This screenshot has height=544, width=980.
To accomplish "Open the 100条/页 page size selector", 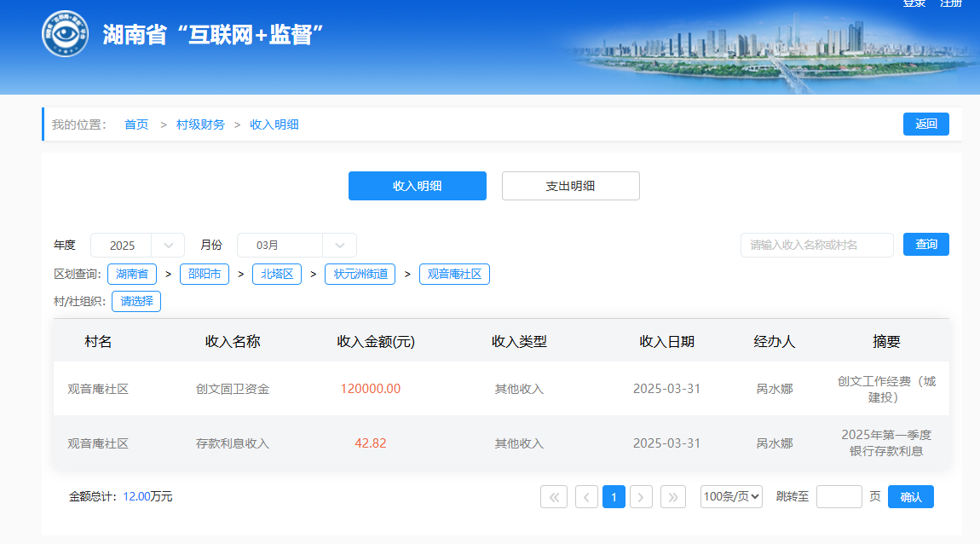I will point(731,497).
